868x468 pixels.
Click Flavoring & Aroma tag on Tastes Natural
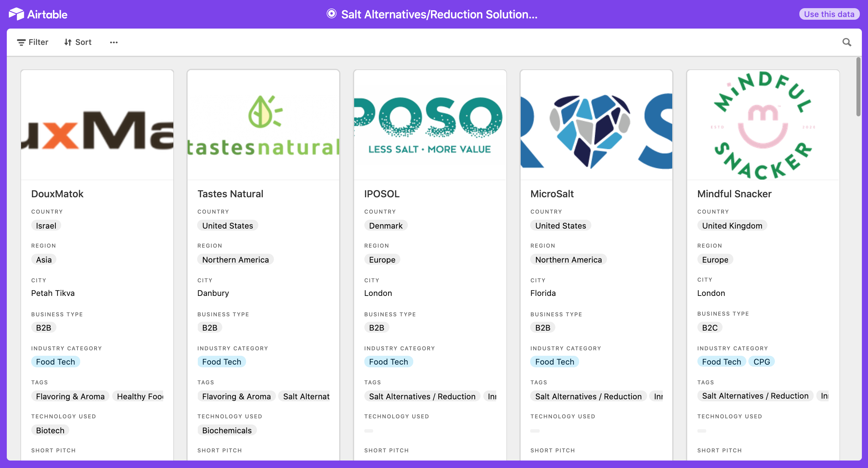237,396
